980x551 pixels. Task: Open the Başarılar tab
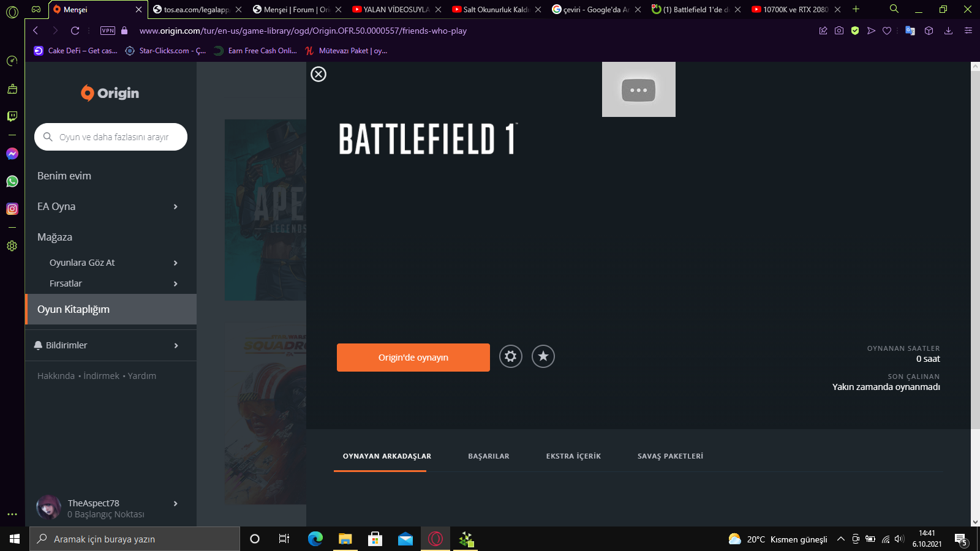click(x=489, y=456)
